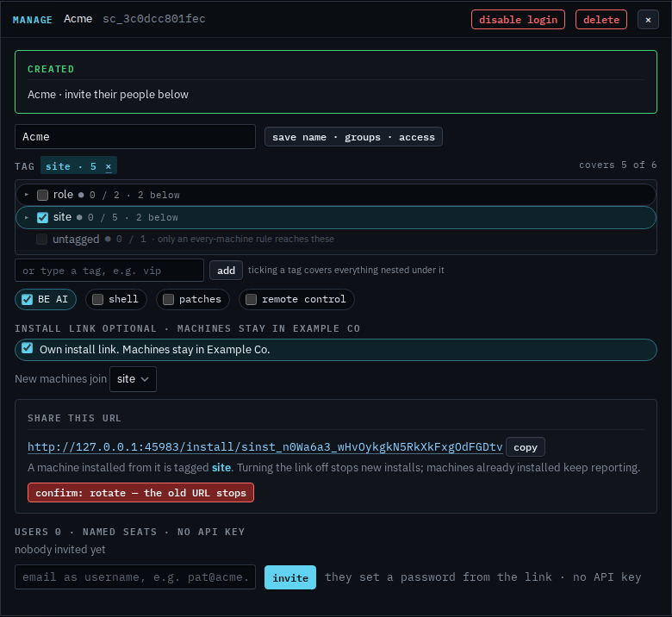Click into the Acme name field

click(135, 137)
